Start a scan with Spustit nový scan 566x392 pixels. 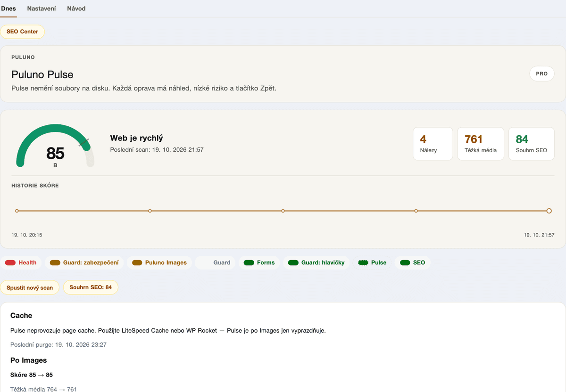pyautogui.click(x=30, y=287)
